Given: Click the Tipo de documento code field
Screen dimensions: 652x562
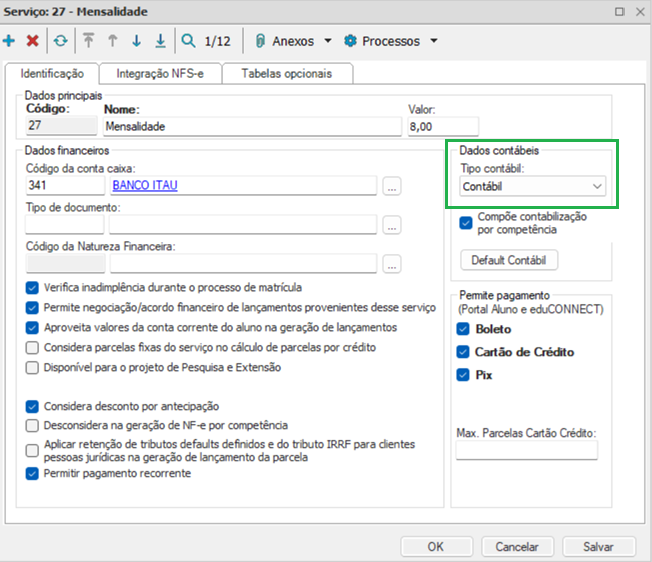Looking at the screenshot, I should (64, 224).
